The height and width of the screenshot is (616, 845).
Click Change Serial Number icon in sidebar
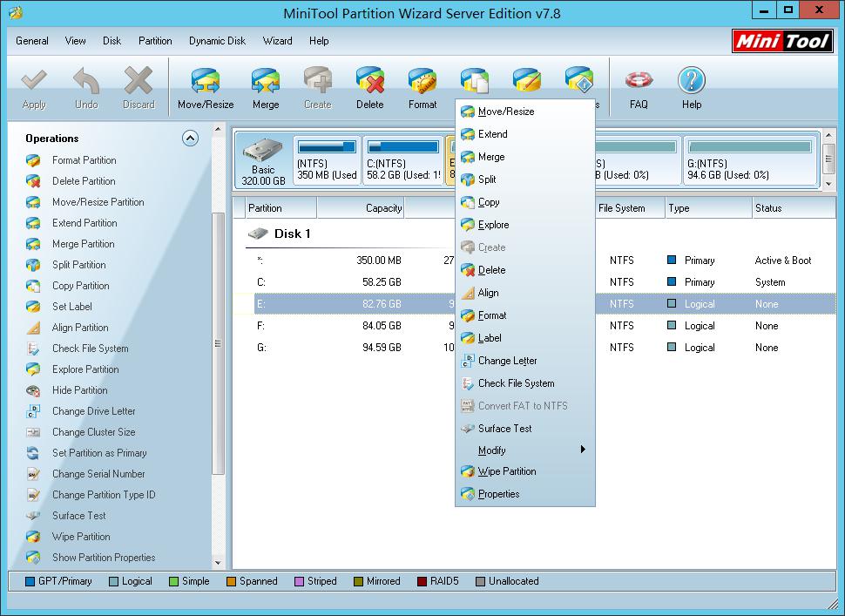[33, 474]
